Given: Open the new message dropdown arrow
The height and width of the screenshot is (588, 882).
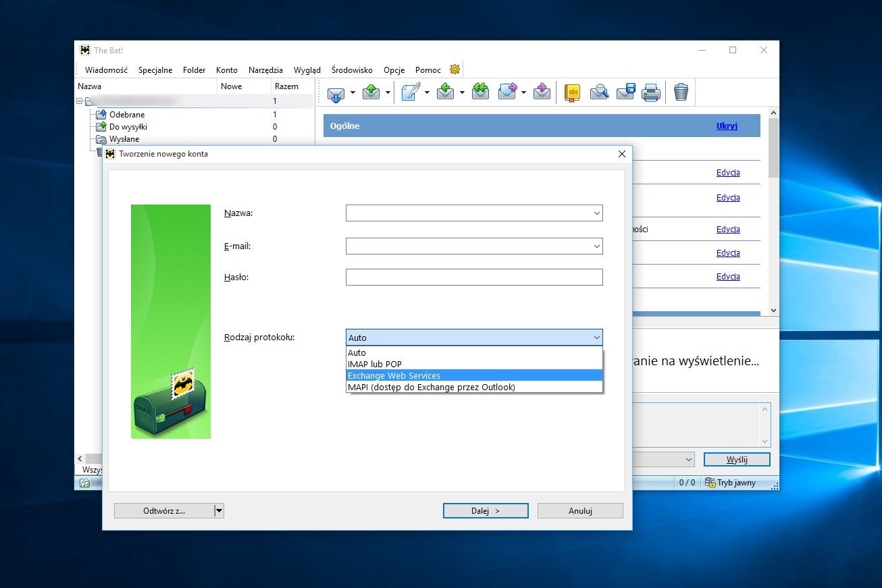Looking at the screenshot, I should click(427, 92).
